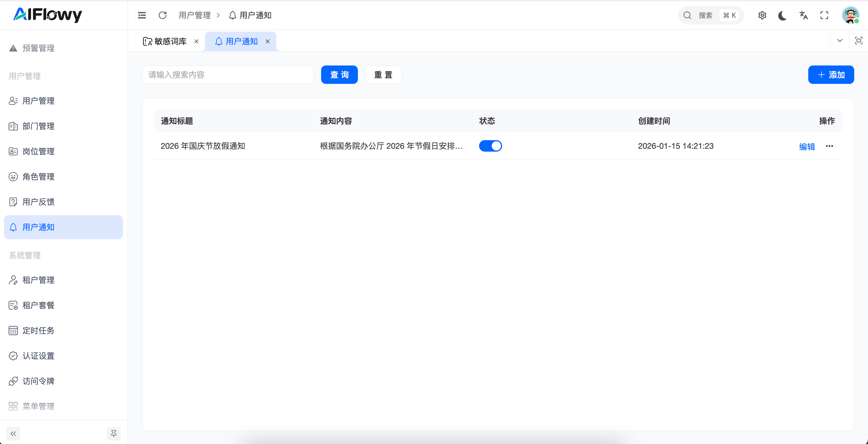The width and height of the screenshot is (868, 444).
Task: Close the 用户通知 tab
Action: 267,41
